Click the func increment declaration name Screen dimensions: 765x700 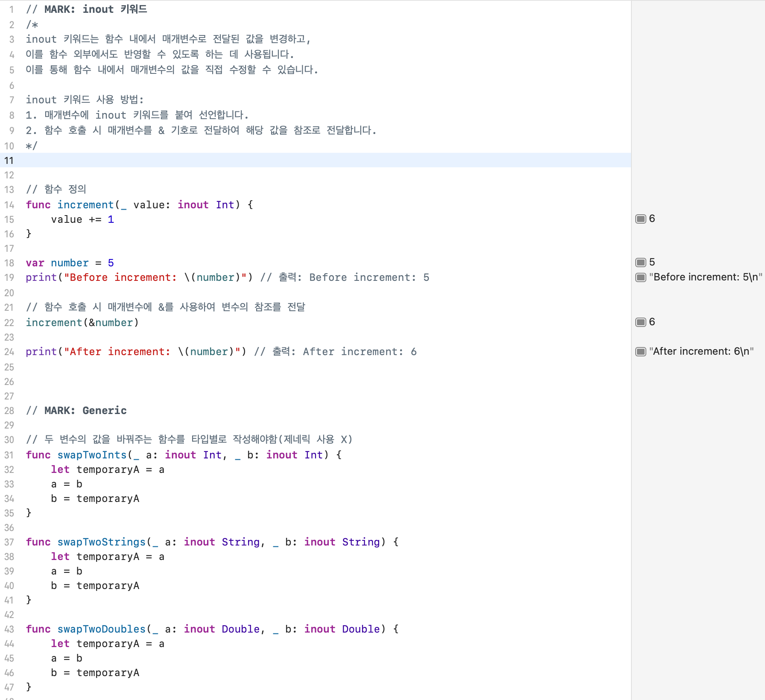pyautogui.click(x=86, y=205)
